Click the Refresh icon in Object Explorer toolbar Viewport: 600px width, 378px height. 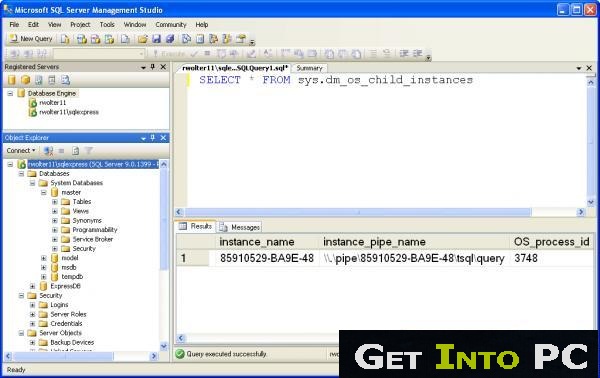point(75,151)
